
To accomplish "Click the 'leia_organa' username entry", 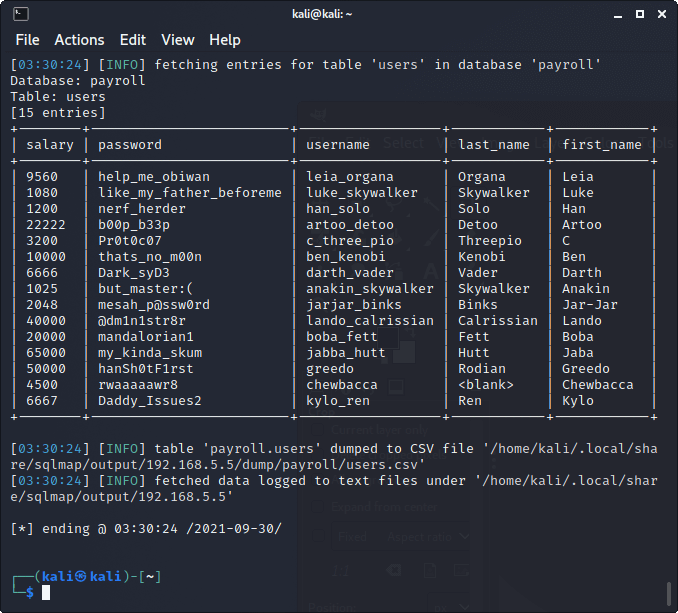I will click(350, 177).
